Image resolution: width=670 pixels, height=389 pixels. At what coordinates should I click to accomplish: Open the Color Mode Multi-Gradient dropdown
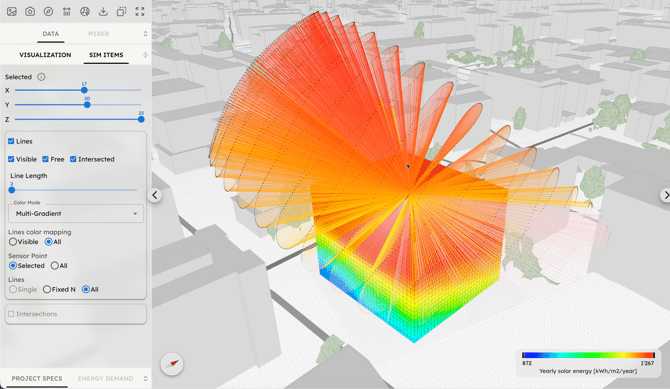click(76, 213)
